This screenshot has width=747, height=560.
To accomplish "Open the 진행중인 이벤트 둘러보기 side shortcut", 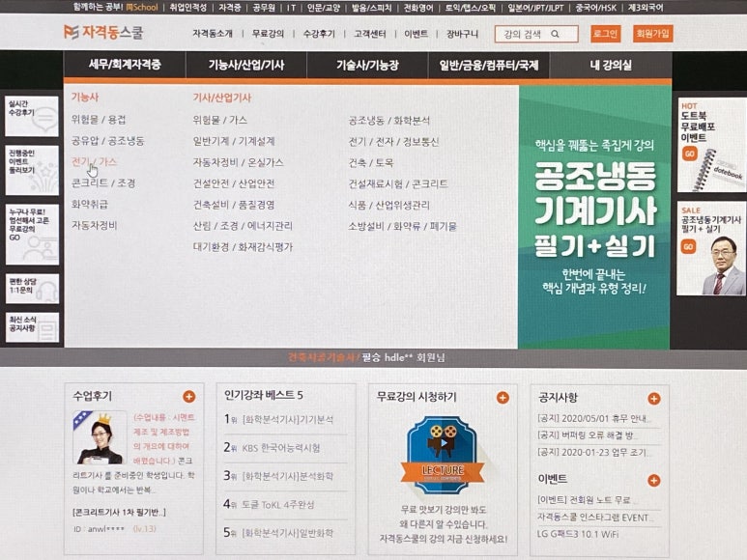I will (x=32, y=170).
